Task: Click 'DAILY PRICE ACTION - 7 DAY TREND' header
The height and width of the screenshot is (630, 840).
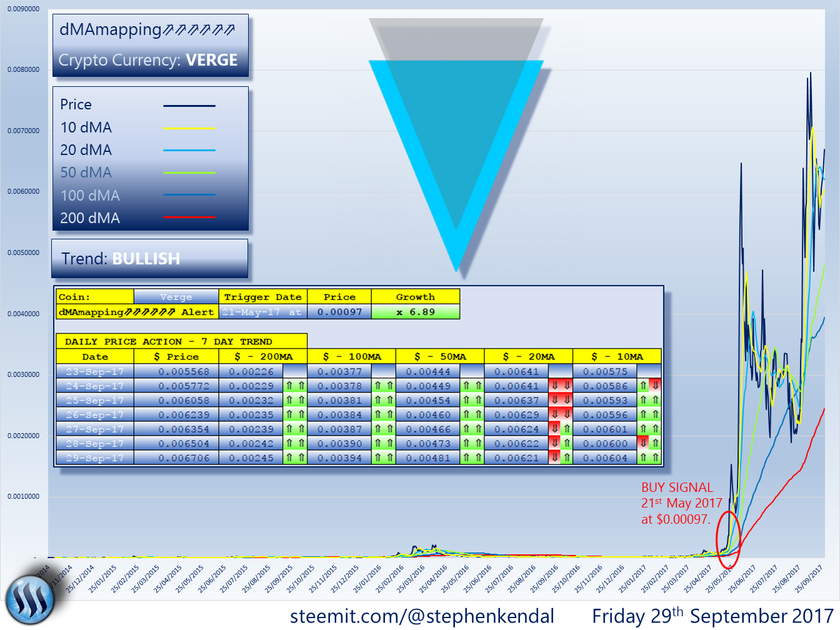Action: 182,341
